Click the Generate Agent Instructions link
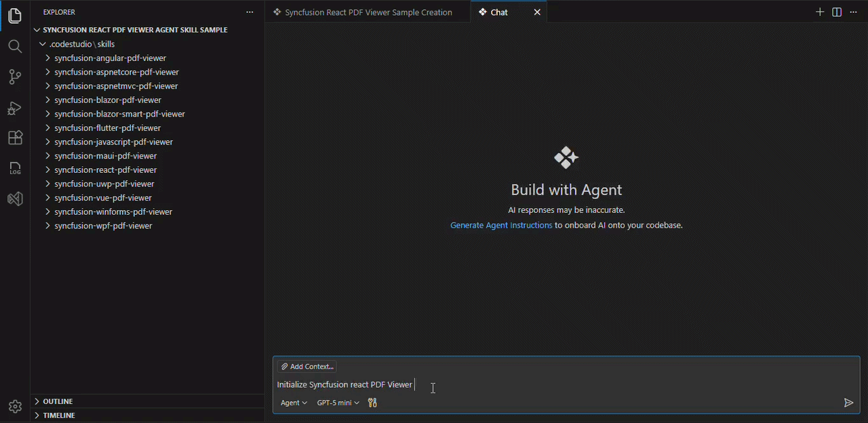Screen dimensions: 868x423 (501, 225)
